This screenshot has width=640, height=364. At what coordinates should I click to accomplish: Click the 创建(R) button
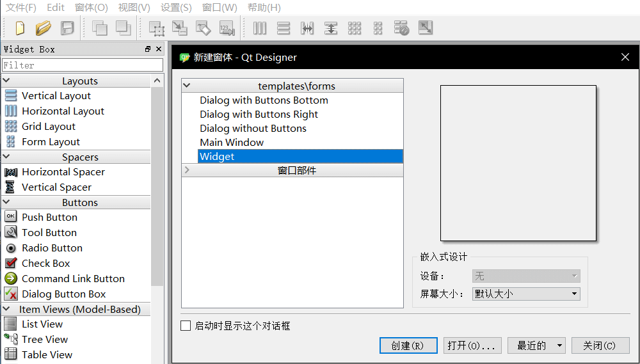(x=408, y=345)
